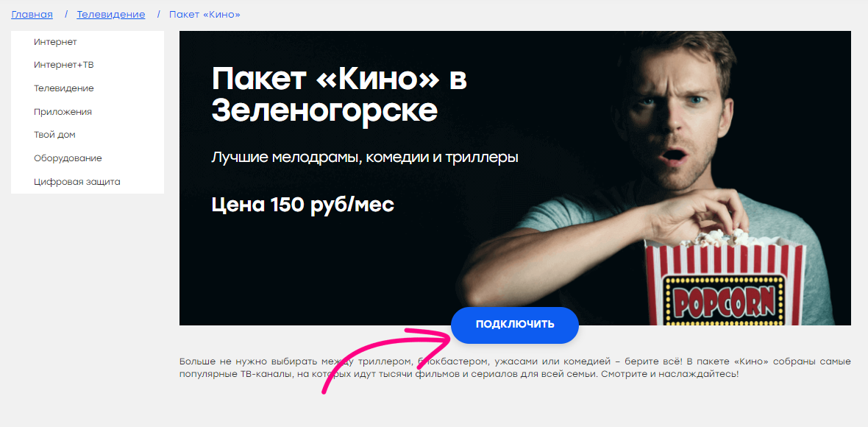868x427 pixels.
Task: Click the blue ПОДКЛЮЧИТЬ button
Action: pos(515,325)
